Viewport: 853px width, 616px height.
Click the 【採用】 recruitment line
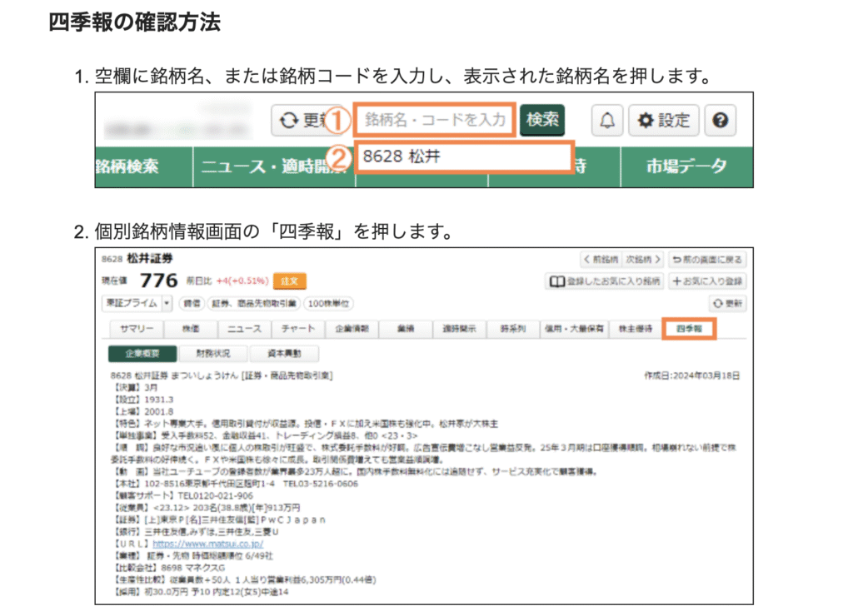click(x=200, y=592)
